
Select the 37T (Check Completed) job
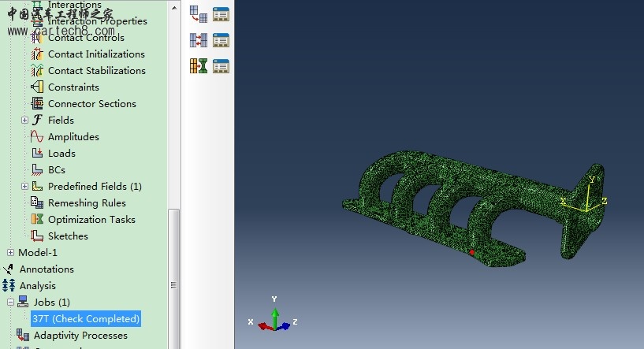(86, 319)
